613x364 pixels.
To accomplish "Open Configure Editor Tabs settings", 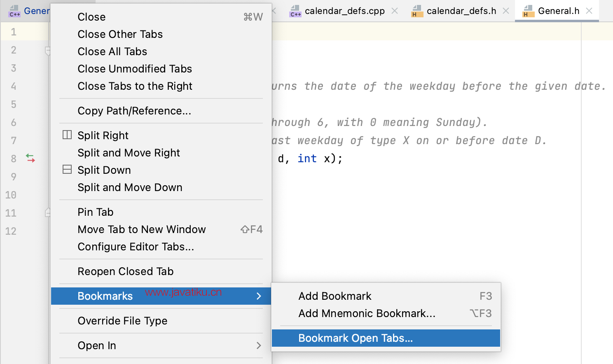I will click(x=161, y=247).
